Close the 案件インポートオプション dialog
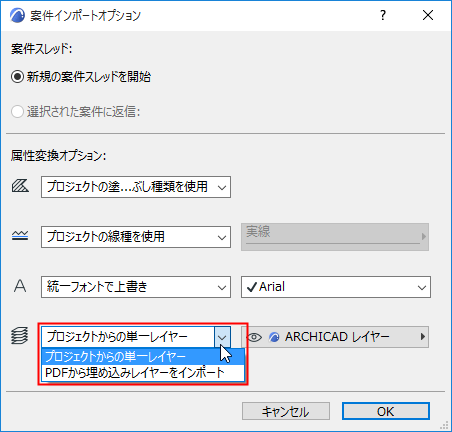The width and height of the screenshot is (452, 432). 428,15
